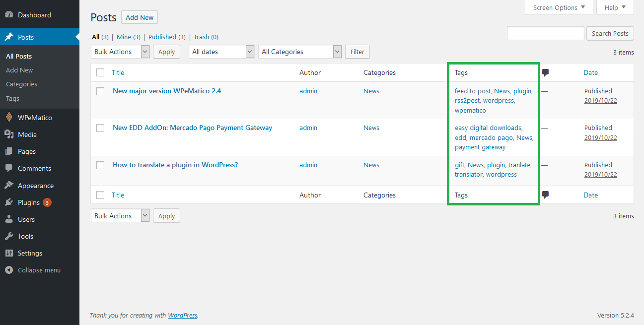Click the translator tag link
Viewport: 644px width, 325px height.
pyautogui.click(x=468, y=175)
